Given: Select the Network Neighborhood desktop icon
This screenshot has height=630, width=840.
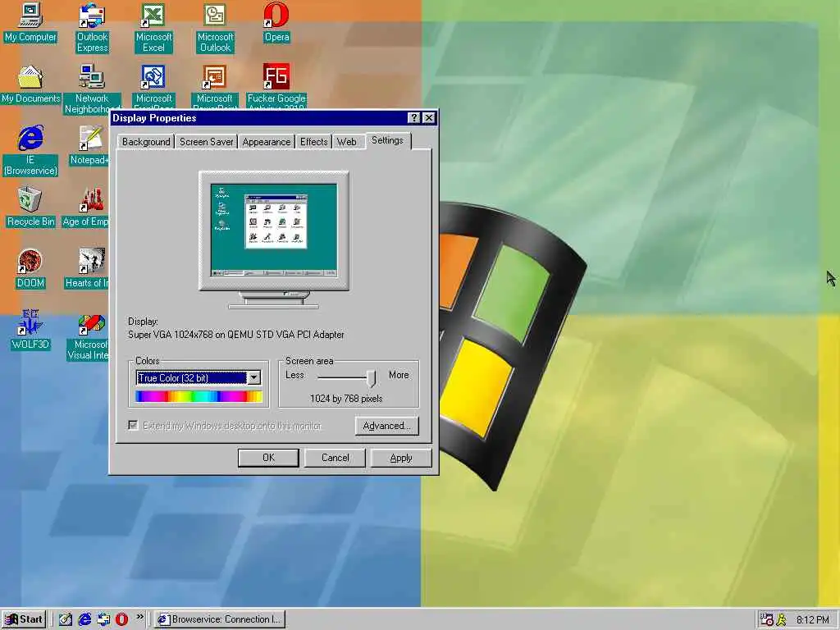Looking at the screenshot, I should (x=92, y=89).
